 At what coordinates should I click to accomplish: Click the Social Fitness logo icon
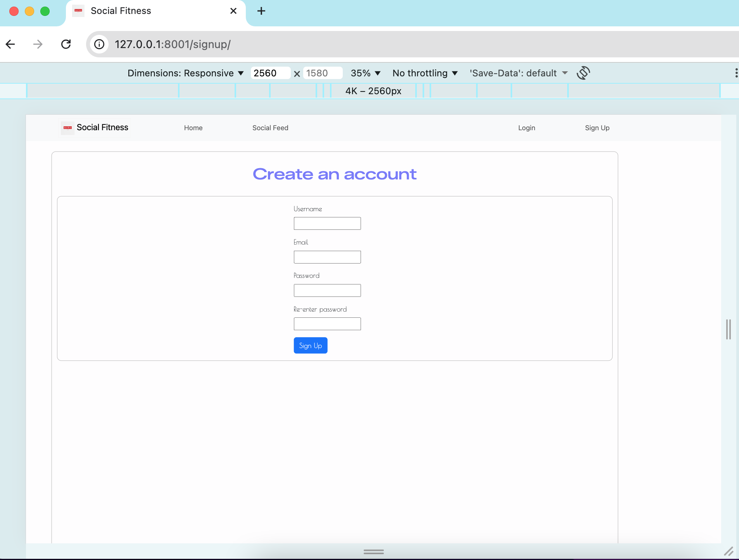(67, 128)
